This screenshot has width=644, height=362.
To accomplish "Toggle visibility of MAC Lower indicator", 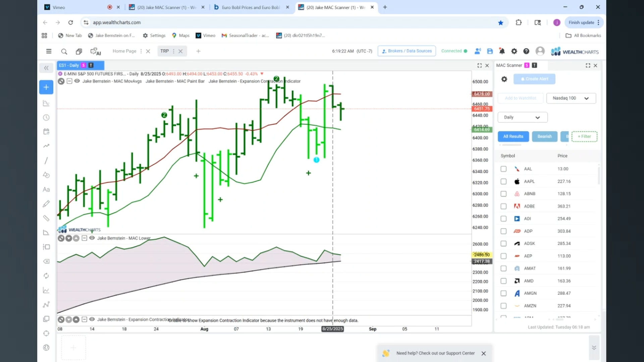I will 92,238.
